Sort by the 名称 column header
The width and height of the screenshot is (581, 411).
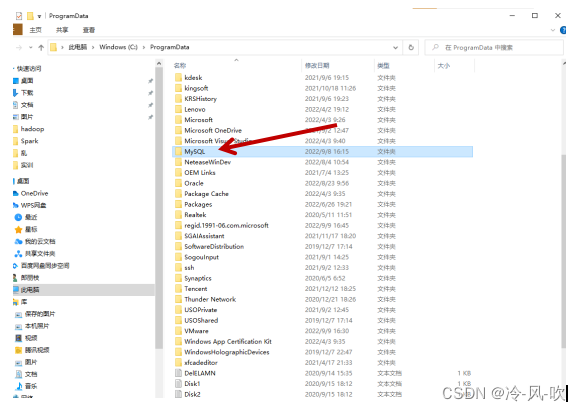[180, 66]
